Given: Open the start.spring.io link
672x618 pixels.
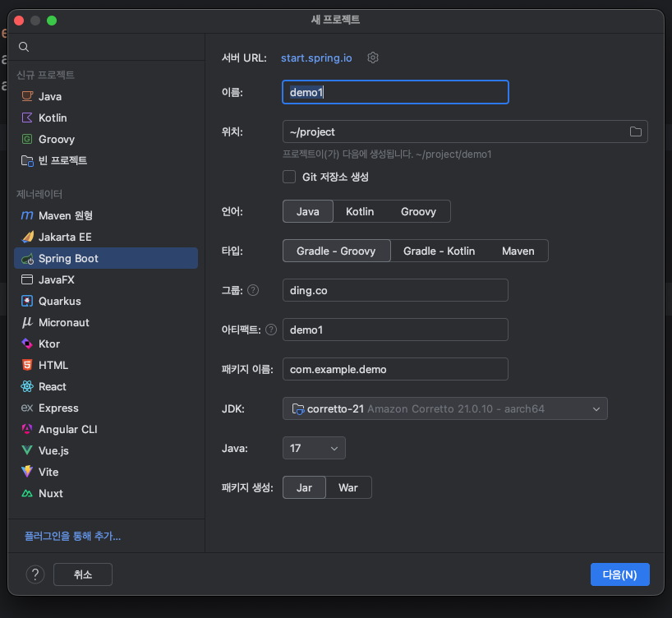Looking at the screenshot, I should point(316,58).
